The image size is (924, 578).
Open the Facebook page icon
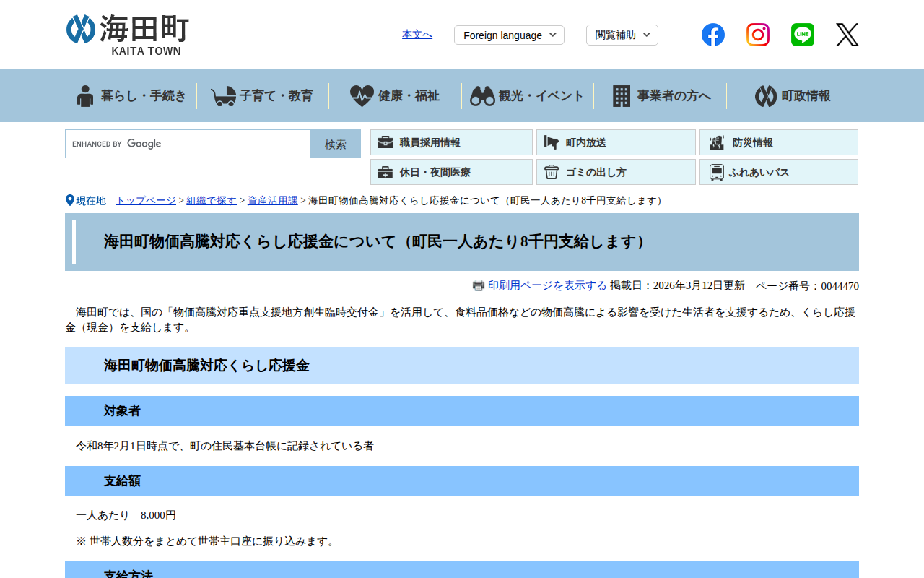[x=712, y=35]
